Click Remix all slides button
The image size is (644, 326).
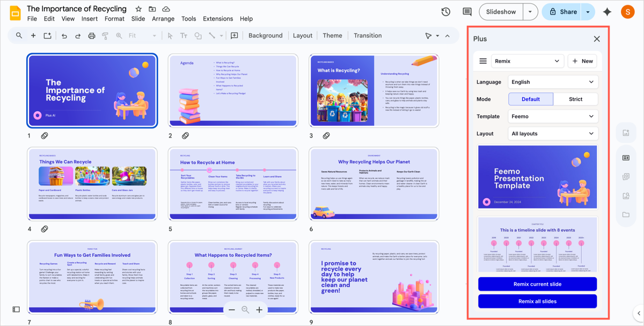537,301
